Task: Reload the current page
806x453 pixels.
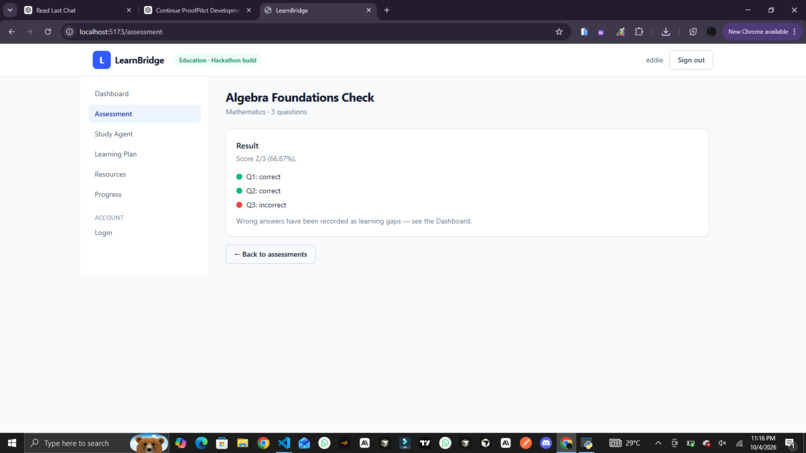Action: tap(48, 32)
